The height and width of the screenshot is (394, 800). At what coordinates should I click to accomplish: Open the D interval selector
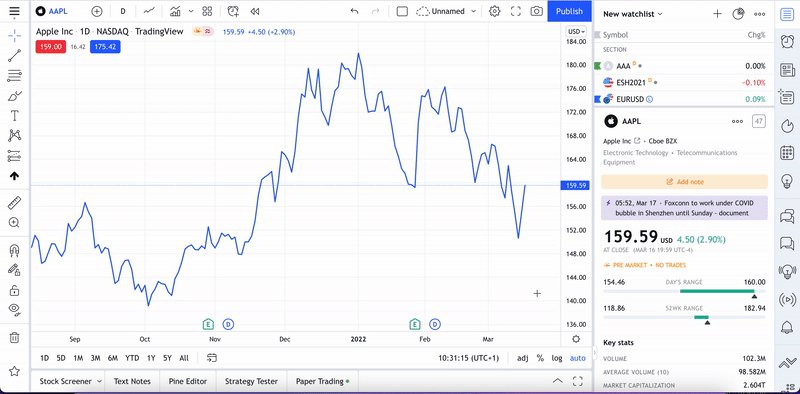click(123, 11)
